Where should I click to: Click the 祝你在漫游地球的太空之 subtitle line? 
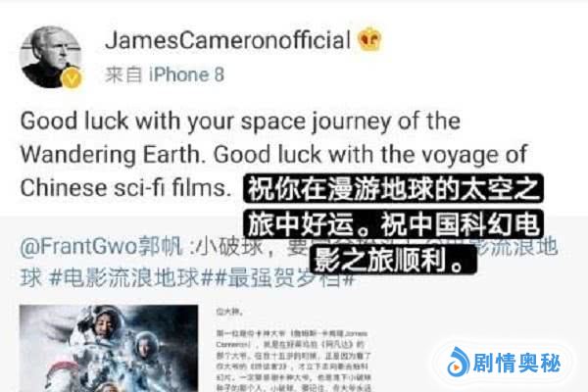pos(393,189)
